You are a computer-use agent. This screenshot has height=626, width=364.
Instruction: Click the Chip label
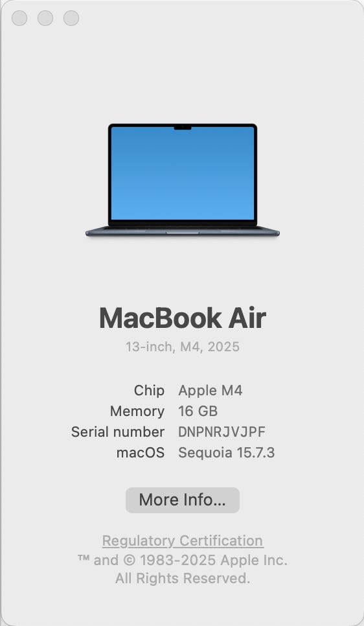tap(149, 391)
